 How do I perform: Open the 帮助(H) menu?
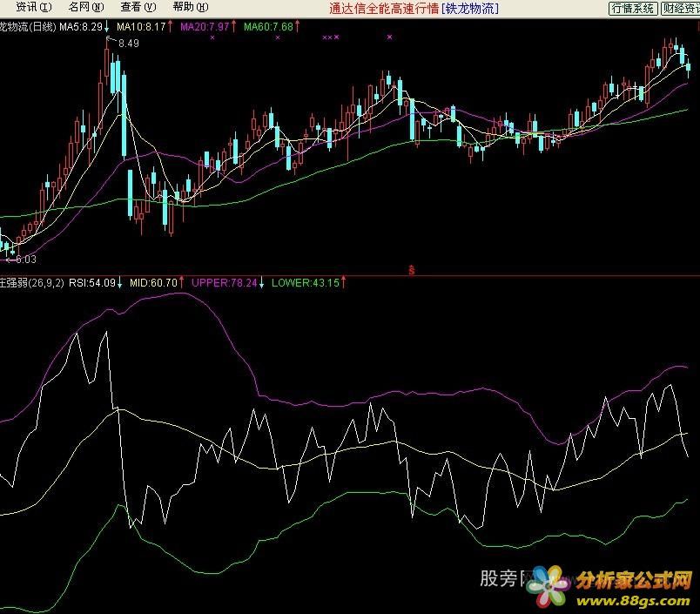pos(191,7)
